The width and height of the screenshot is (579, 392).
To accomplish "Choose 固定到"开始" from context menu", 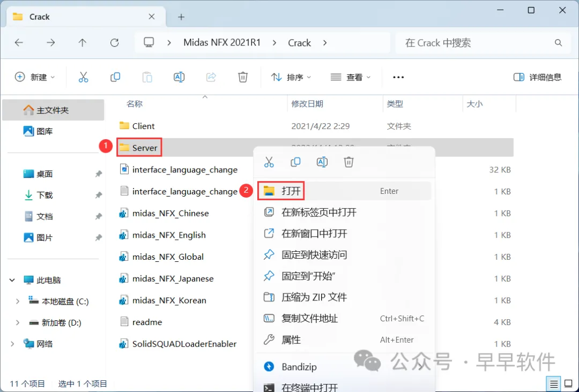I will pyautogui.click(x=344, y=276).
